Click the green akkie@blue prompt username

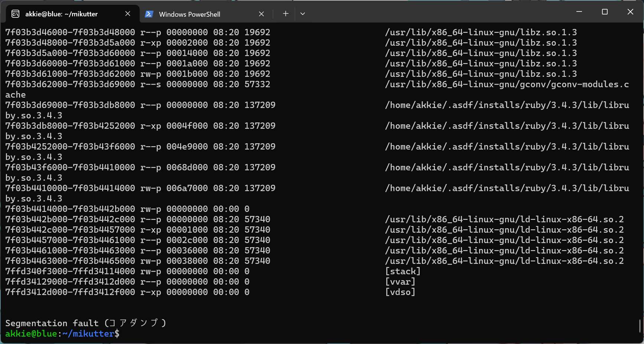pos(31,334)
